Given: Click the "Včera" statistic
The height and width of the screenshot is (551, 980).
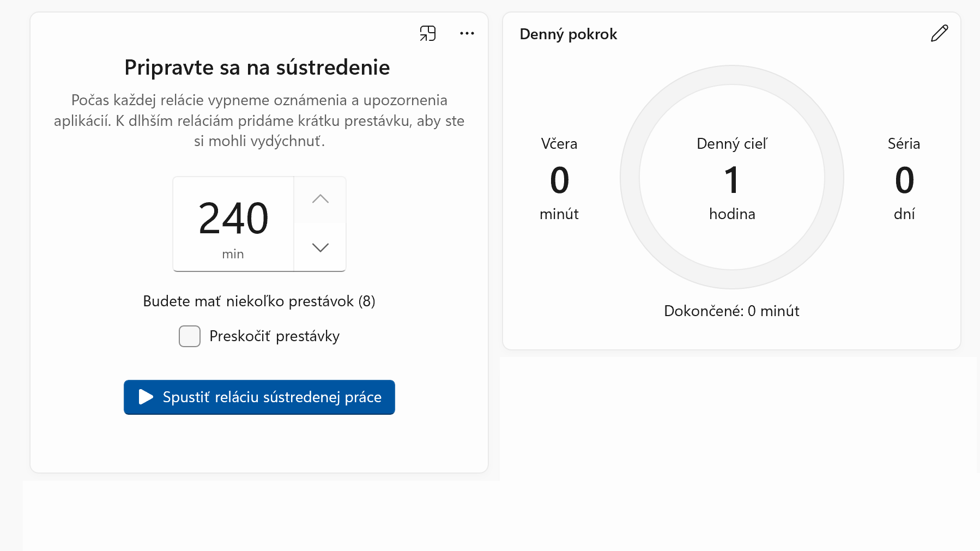Looking at the screenshot, I should (559, 143).
